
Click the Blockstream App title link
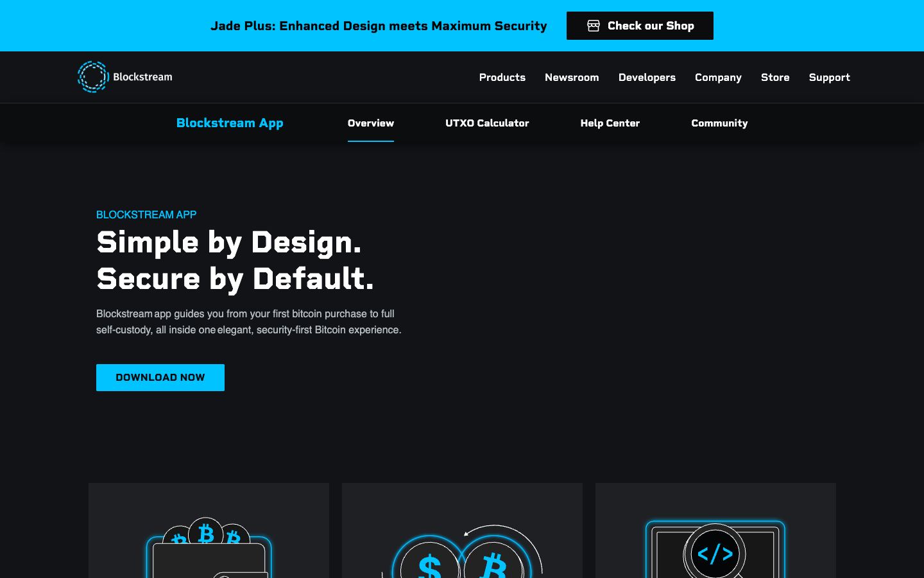[230, 123]
